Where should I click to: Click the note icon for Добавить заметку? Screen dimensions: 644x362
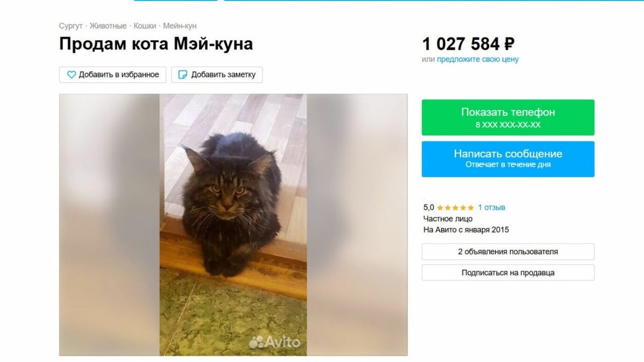[x=183, y=75]
